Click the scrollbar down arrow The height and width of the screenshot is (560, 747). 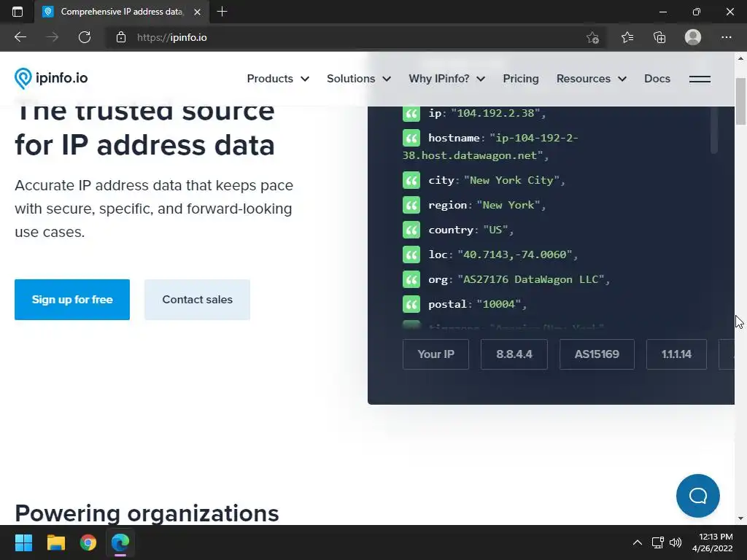click(740, 518)
